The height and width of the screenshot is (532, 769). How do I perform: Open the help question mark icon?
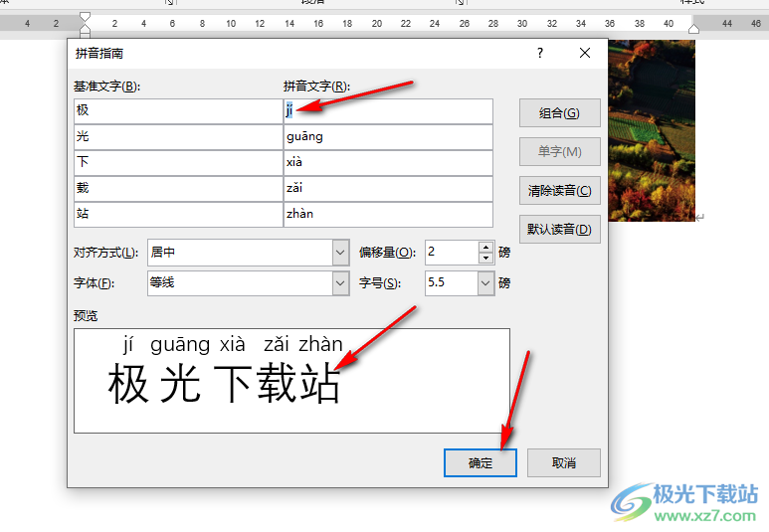point(540,53)
